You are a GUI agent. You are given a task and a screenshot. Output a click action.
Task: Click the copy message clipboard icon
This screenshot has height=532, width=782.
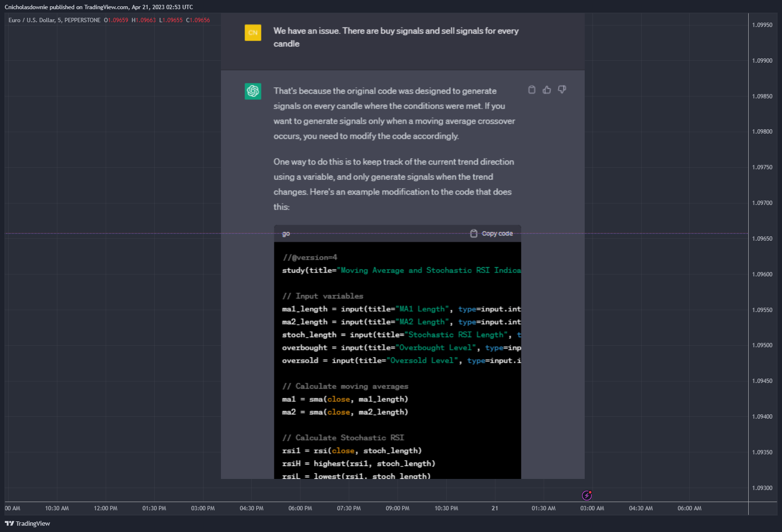pyautogui.click(x=532, y=90)
